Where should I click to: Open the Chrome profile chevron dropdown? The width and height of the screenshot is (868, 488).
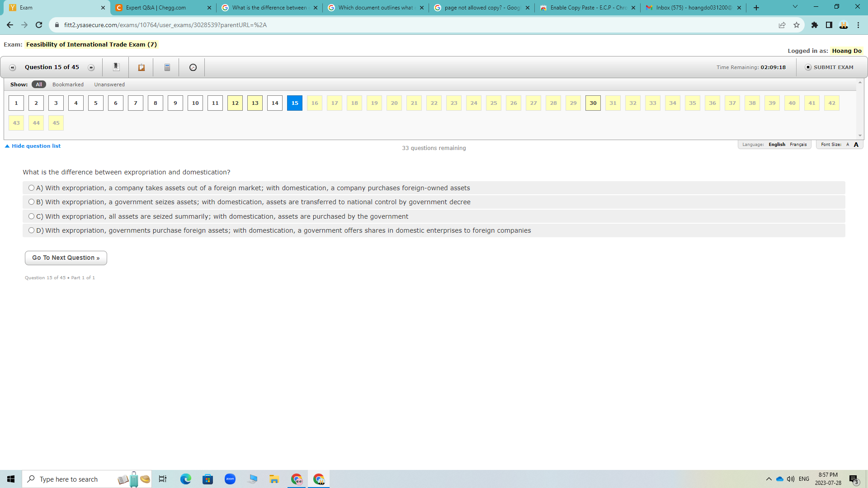click(x=794, y=7)
